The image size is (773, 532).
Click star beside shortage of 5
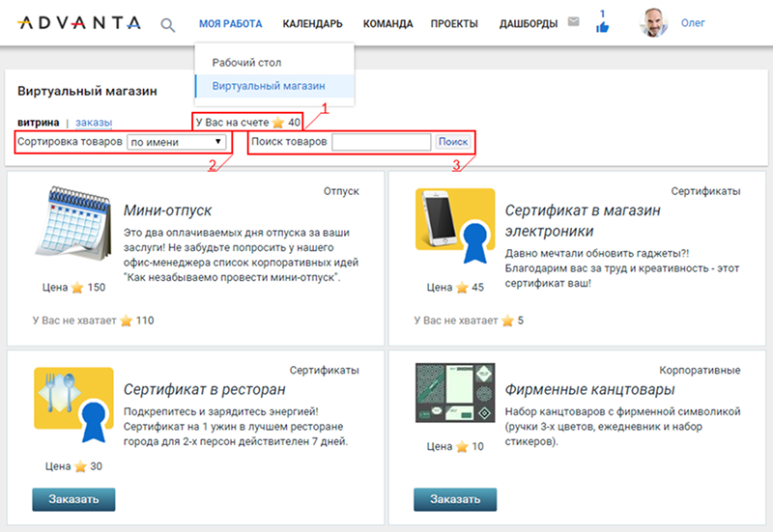point(508,321)
